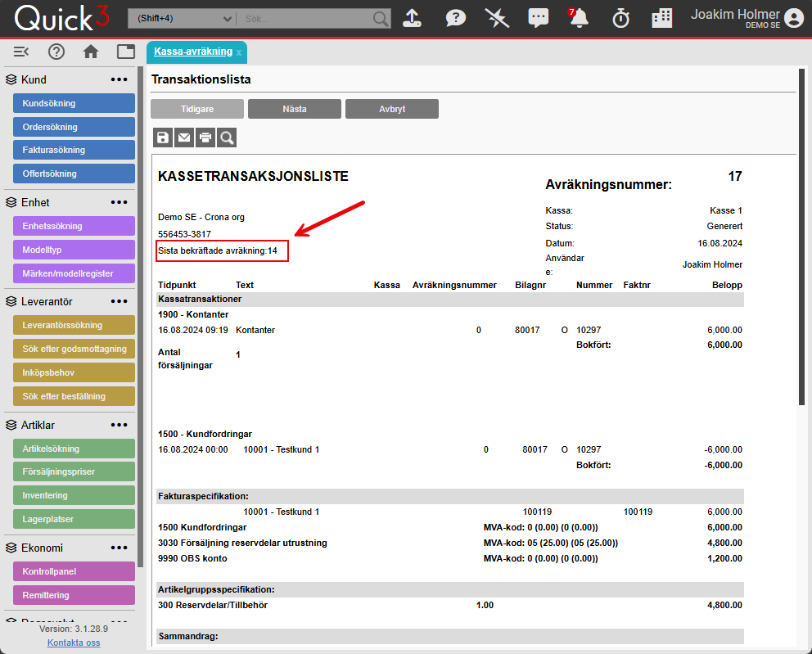
Task: Switch to the Kassa-avräkning tab
Action: click(x=193, y=52)
